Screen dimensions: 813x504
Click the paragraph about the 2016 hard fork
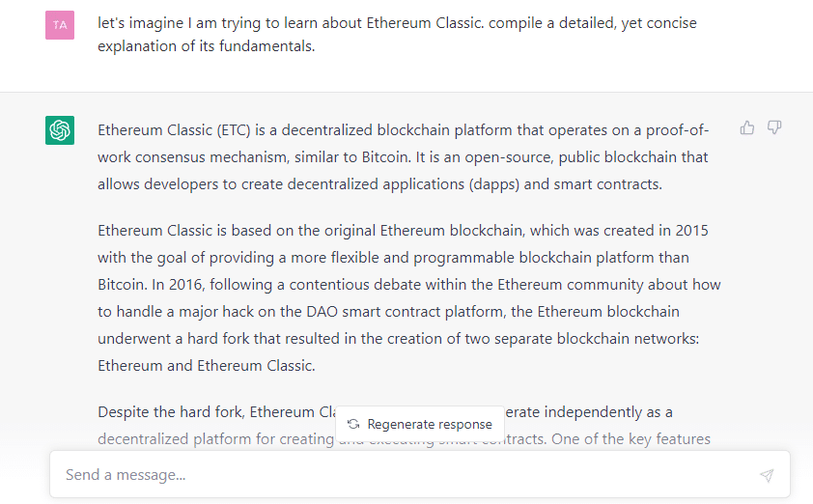tap(408, 298)
